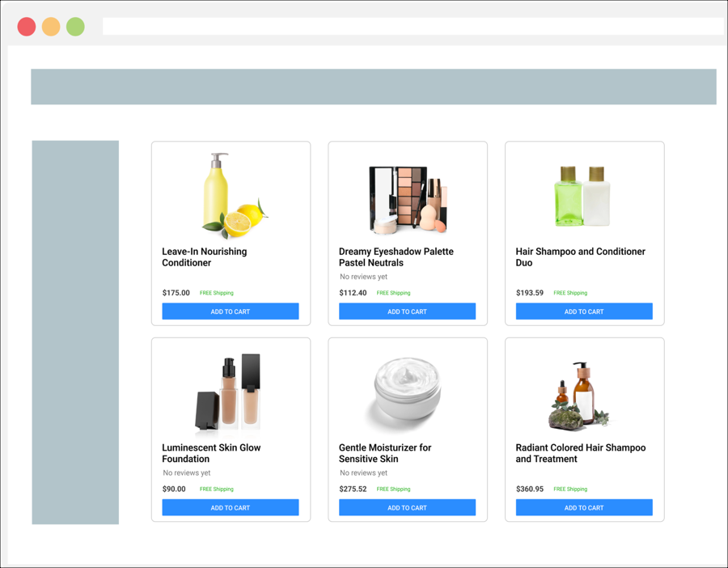Add Gentle Moisturizer for Sensitive Skin to cart
The width and height of the screenshot is (728, 568).
coord(407,507)
